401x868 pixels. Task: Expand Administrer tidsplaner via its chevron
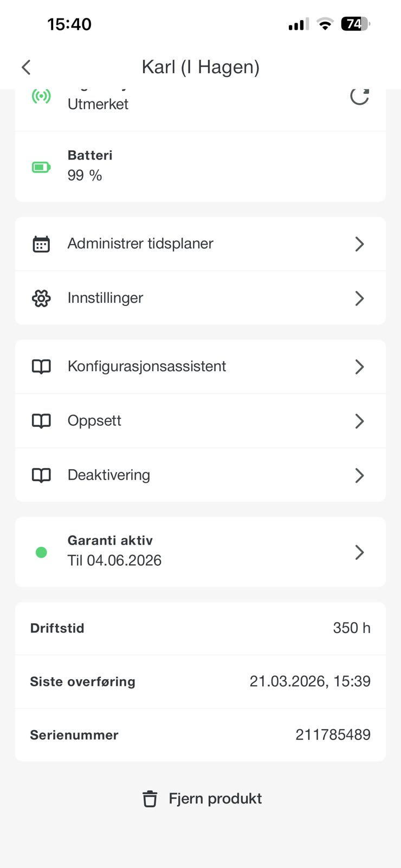[359, 244]
